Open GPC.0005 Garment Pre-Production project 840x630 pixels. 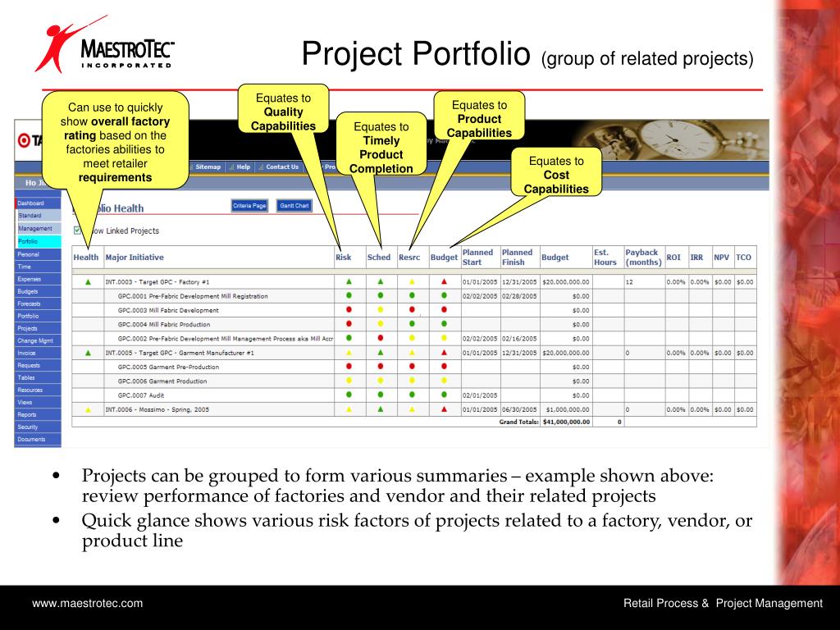[x=168, y=367]
